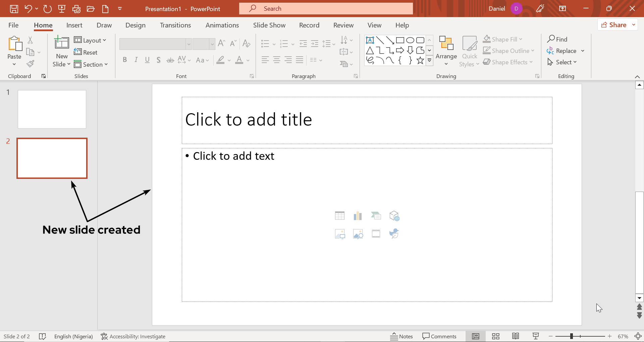Apply the Format Painter
The image size is (644, 342).
point(31,64)
